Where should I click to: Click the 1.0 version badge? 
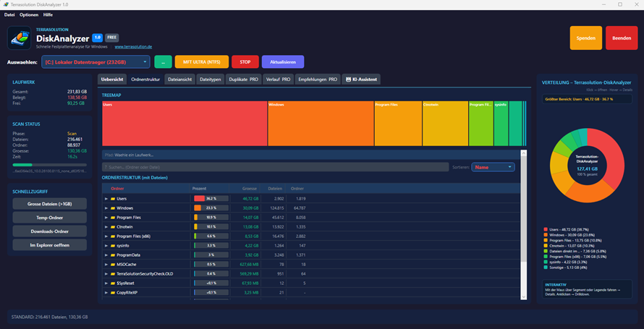pyautogui.click(x=98, y=38)
